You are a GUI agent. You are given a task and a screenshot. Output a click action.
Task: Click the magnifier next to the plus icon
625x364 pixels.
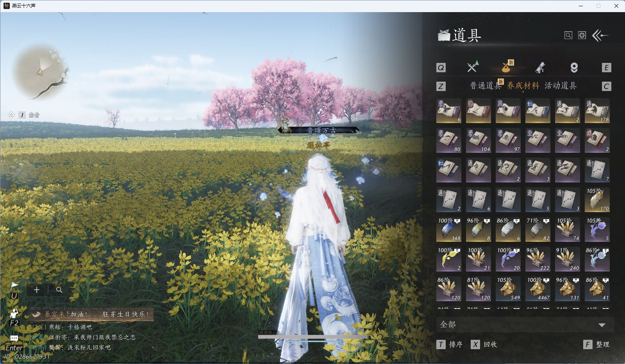[x=59, y=290]
